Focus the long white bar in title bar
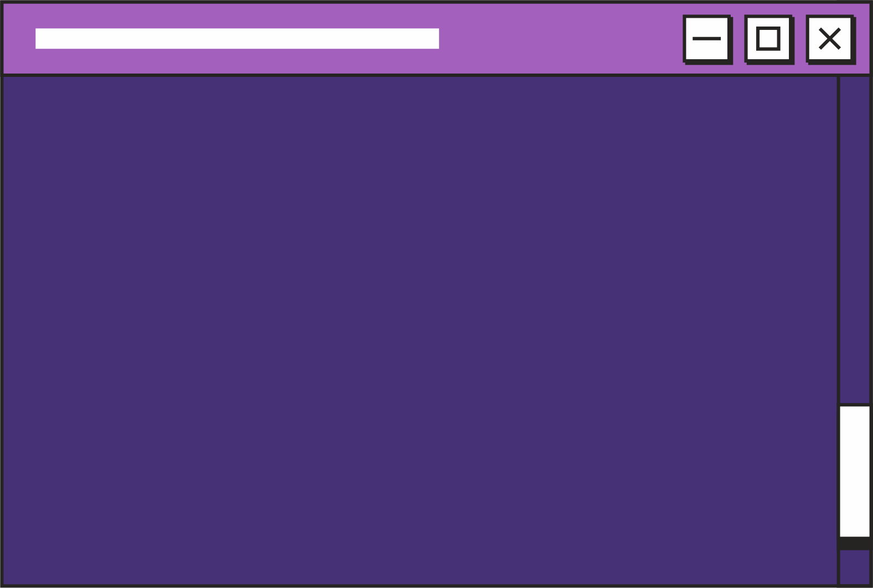 [237, 39]
